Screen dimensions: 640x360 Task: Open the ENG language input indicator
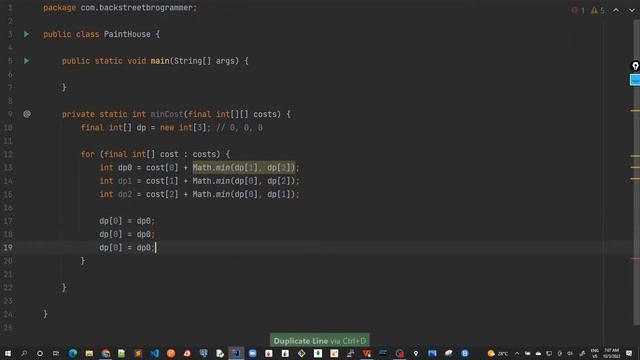click(x=594, y=353)
